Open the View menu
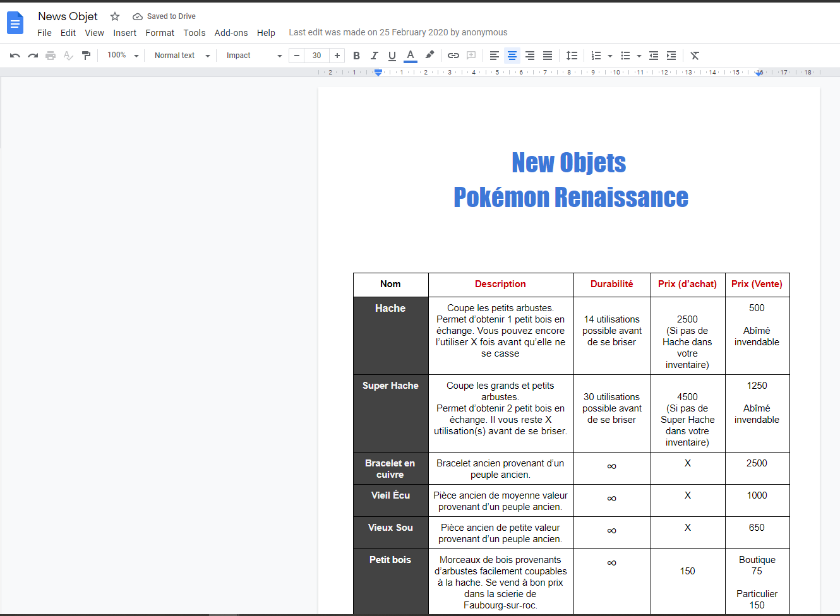 point(95,33)
